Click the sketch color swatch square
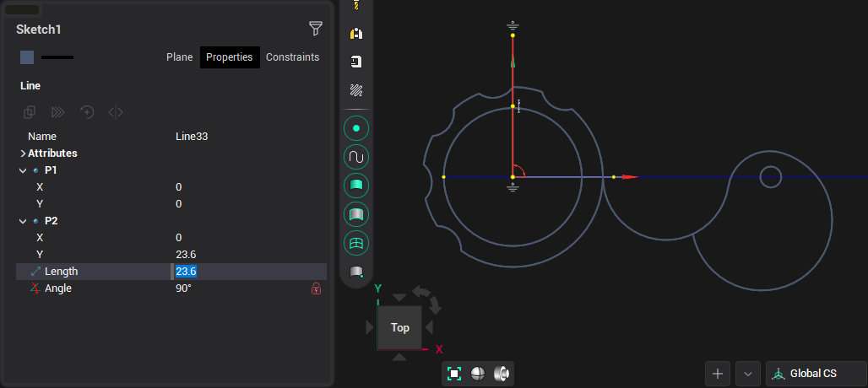The width and height of the screenshot is (868, 388). click(27, 57)
